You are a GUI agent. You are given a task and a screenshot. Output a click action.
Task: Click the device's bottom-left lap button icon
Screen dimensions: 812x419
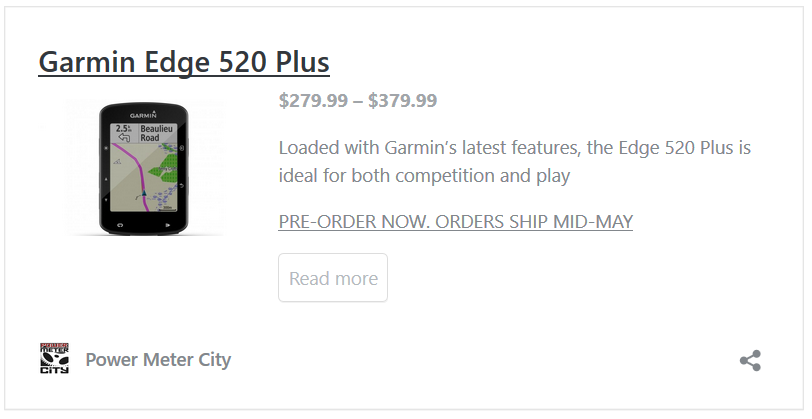[x=120, y=225]
